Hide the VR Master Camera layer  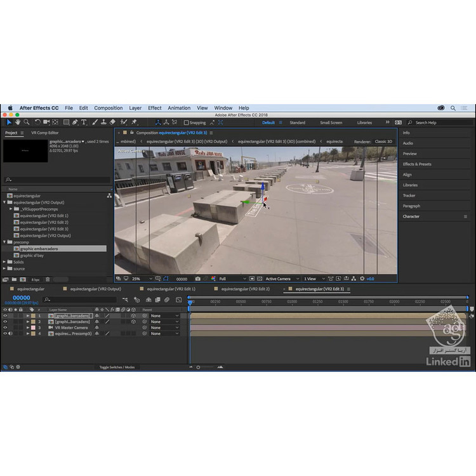click(5, 327)
